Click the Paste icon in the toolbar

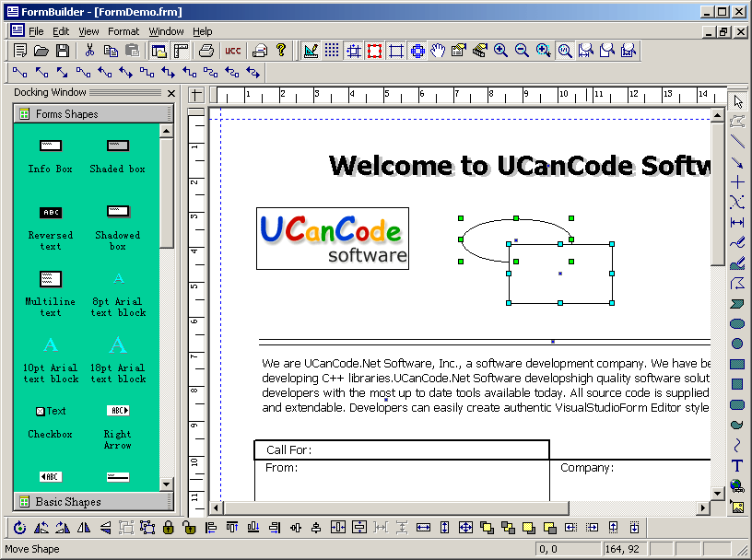[132, 51]
